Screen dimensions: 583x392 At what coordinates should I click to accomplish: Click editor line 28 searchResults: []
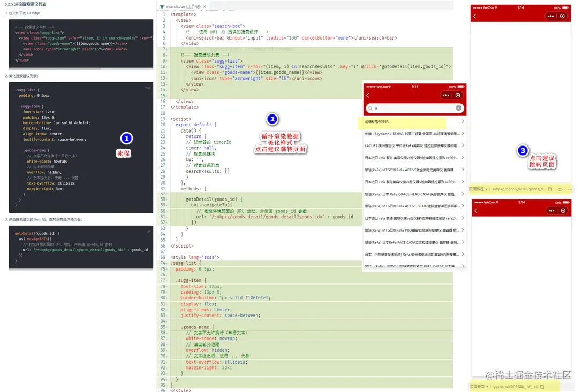pyautogui.click(x=208, y=171)
